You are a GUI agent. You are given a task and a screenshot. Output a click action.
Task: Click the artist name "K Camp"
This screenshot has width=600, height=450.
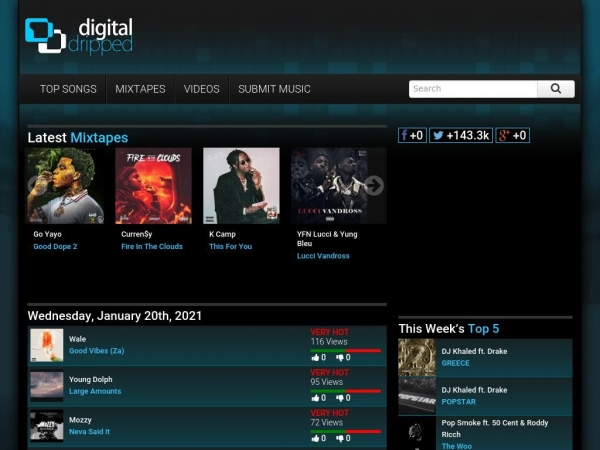(x=222, y=234)
